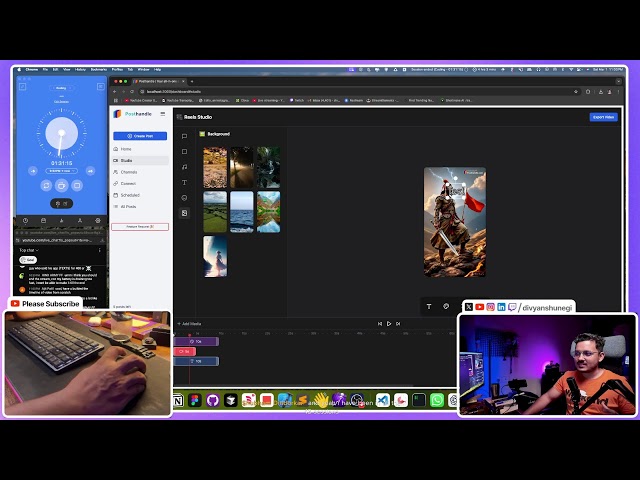
Task: Open Notion from the dock
Action: (x=178, y=401)
